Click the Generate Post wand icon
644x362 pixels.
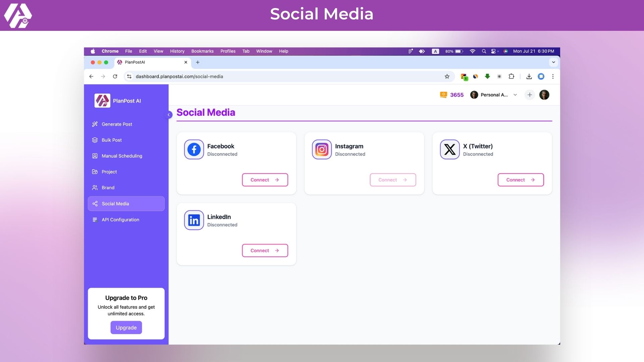[95, 124]
